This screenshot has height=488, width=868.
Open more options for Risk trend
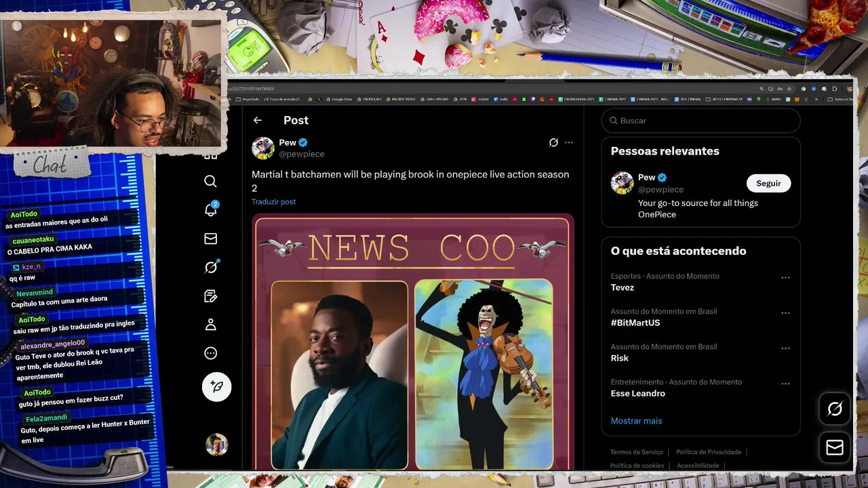coord(785,348)
